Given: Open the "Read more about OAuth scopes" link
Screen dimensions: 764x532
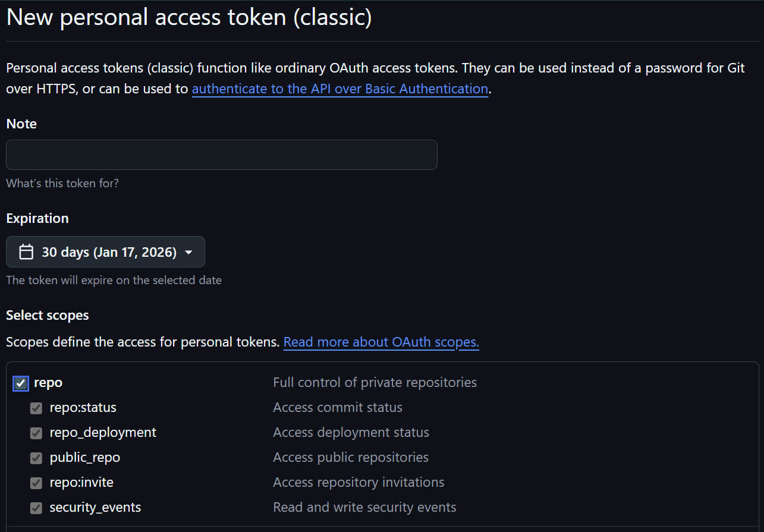Looking at the screenshot, I should [x=381, y=342].
